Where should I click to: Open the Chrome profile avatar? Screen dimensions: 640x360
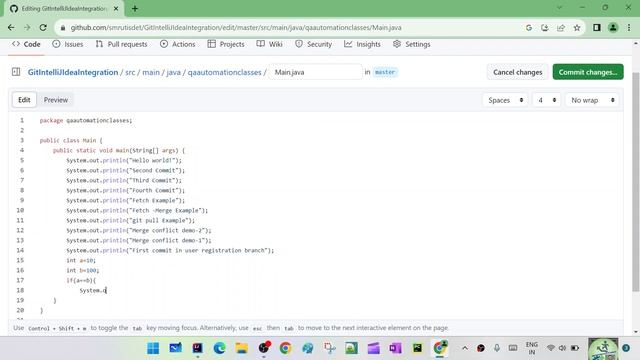(613, 27)
